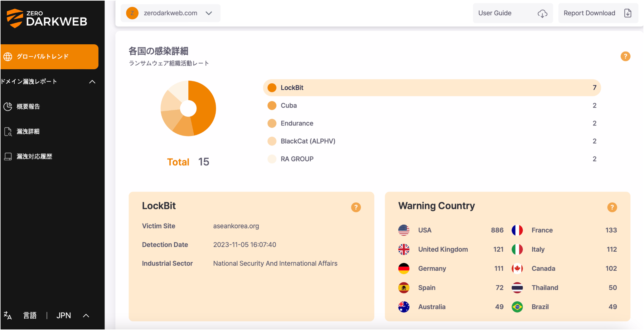Click the Report Download button
Viewport: 644px width, 330px height.
click(598, 13)
